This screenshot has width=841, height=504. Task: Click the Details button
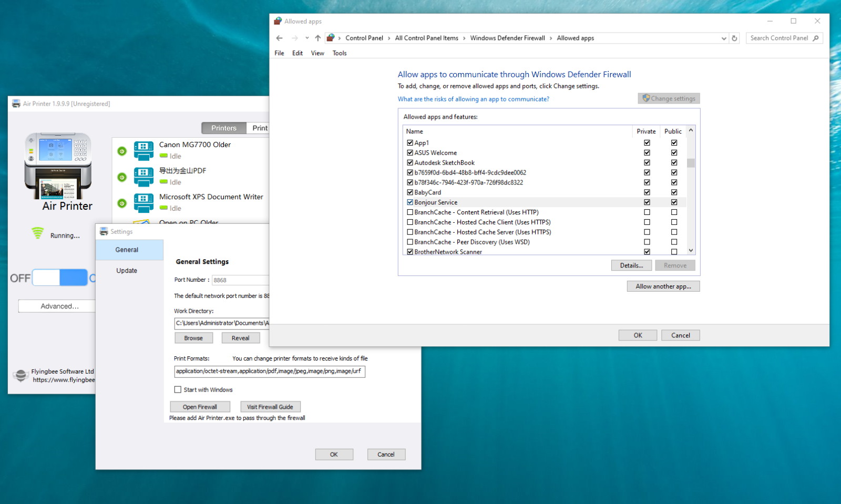(x=631, y=265)
